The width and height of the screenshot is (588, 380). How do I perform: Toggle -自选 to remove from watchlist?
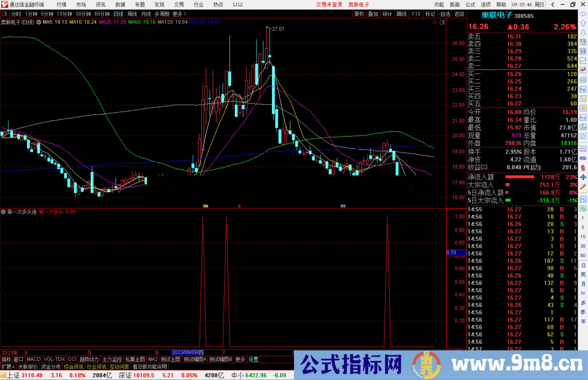[445, 14]
